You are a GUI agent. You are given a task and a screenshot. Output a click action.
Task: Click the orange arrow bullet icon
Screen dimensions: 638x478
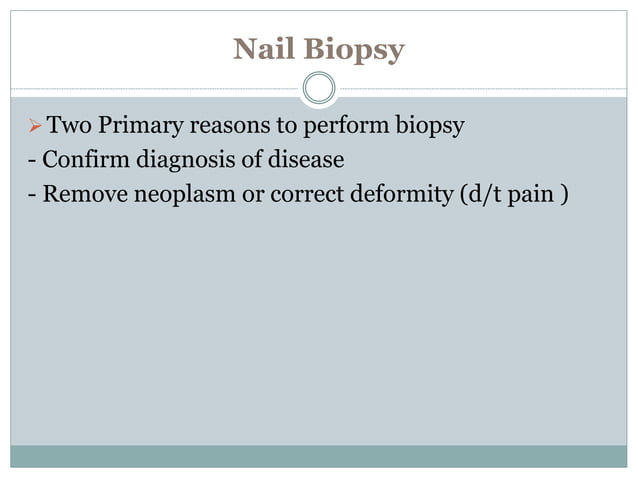point(35,125)
